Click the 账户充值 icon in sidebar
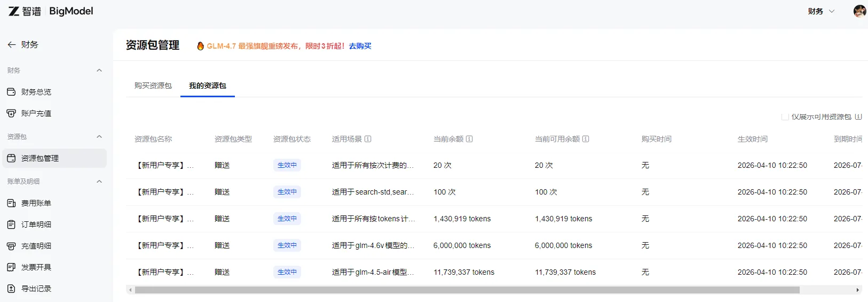Screen dimensions: 868x302 click(x=11, y=113)
